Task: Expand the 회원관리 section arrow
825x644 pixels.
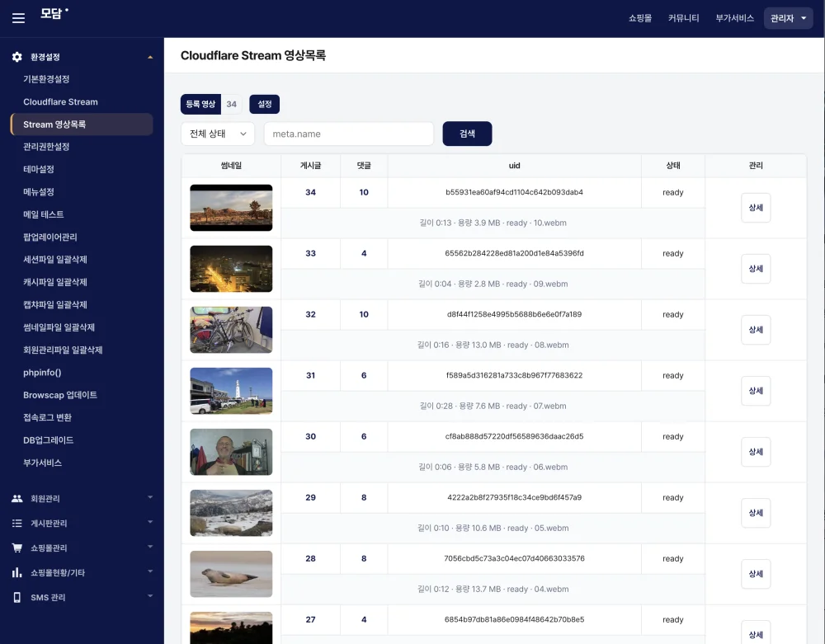Action: pos(150,497)
